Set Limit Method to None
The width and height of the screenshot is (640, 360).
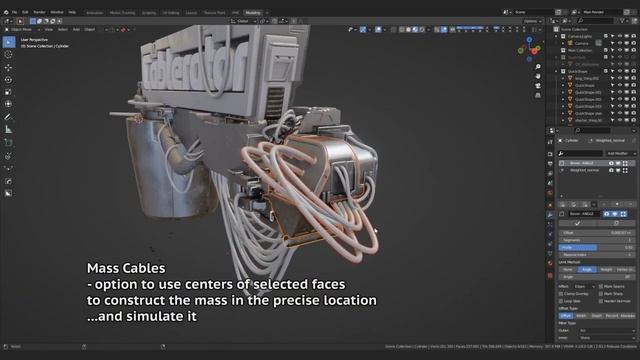click(568, 269)
